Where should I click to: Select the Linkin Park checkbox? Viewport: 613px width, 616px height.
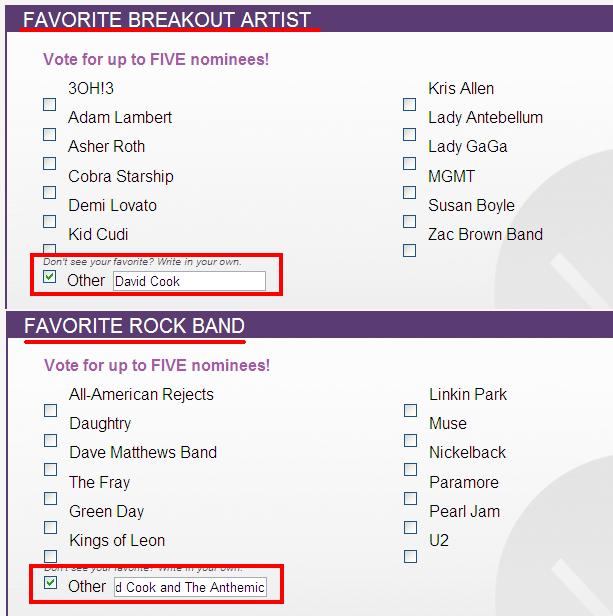(x=410, y=410)
